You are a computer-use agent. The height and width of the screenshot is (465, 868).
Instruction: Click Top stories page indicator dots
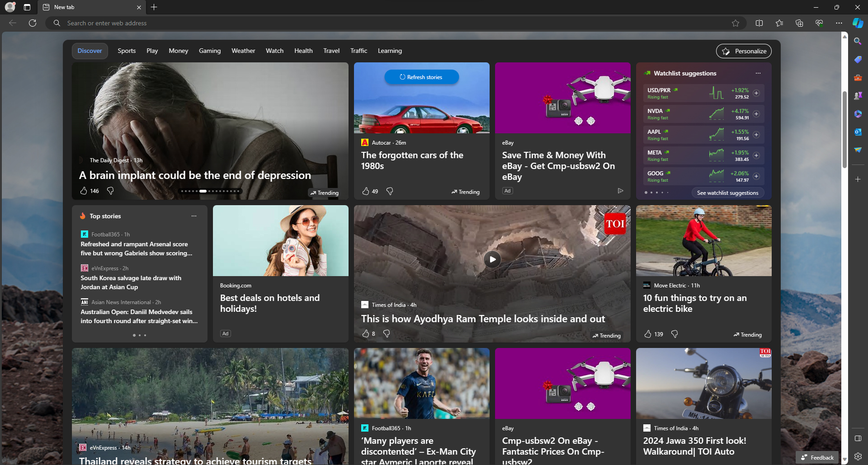coord(140,335)
